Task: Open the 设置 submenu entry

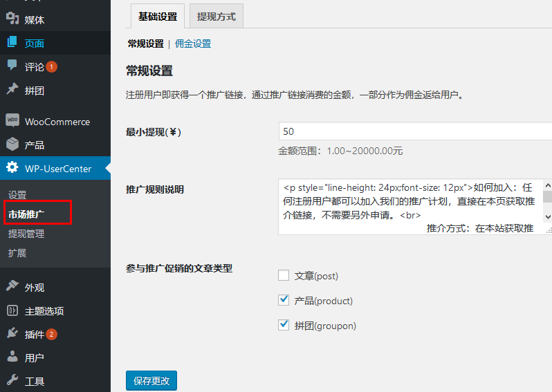Action: (17, 194)
